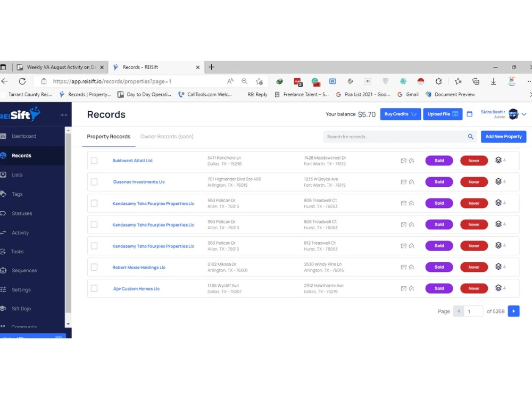This screenshot has height=399, width=532.
Task: Open Gusanoc Investments Llc record
Action: tap(139, 182)
